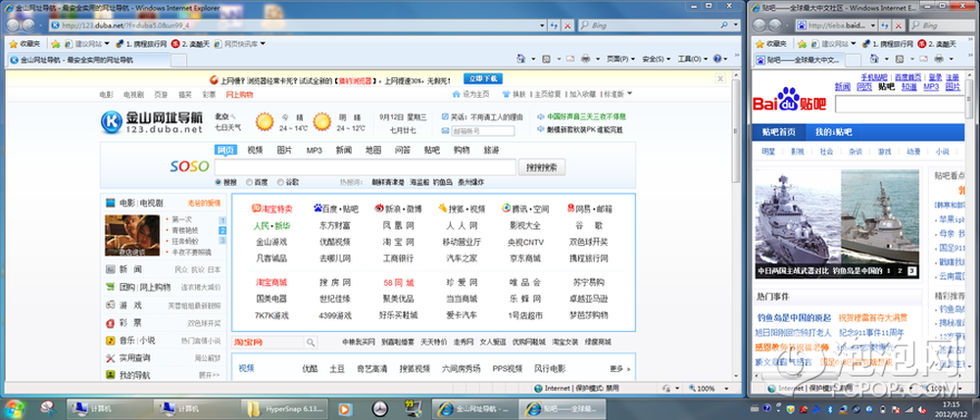Click the magnifier icon beside the 淘宝网 search box
Image resolution: width=980 pixels, height=420 pixels.
pos(311,342)
